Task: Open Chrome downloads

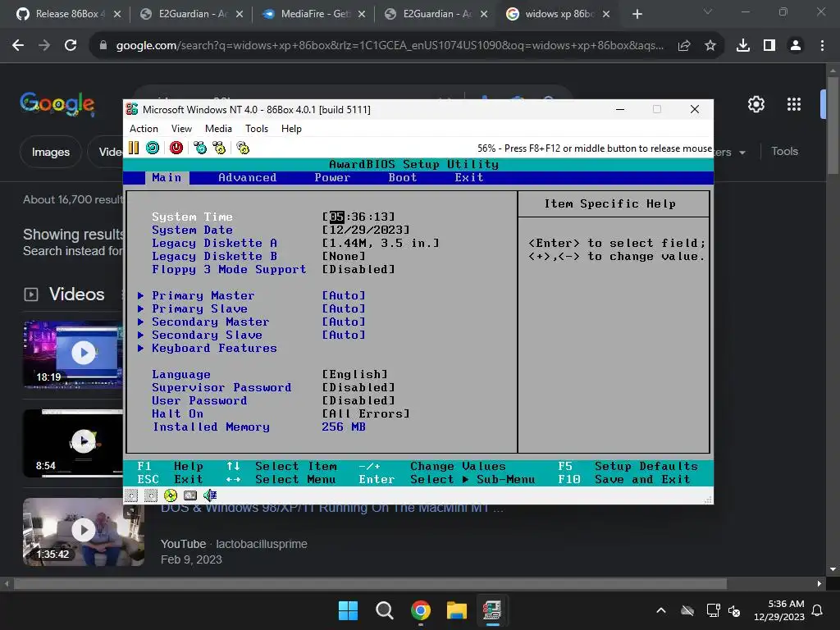Action: (x=743, y=46)
